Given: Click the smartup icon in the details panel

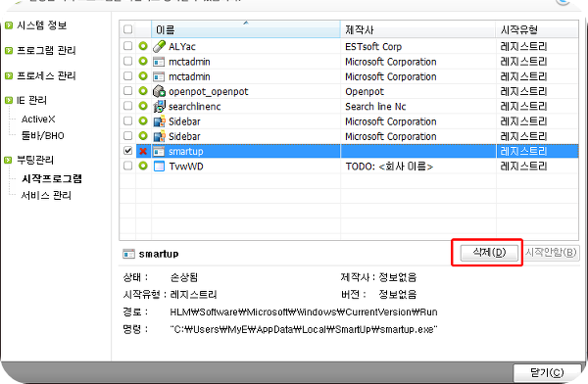Looking at the screenshot, I should [x=128, y=254].
